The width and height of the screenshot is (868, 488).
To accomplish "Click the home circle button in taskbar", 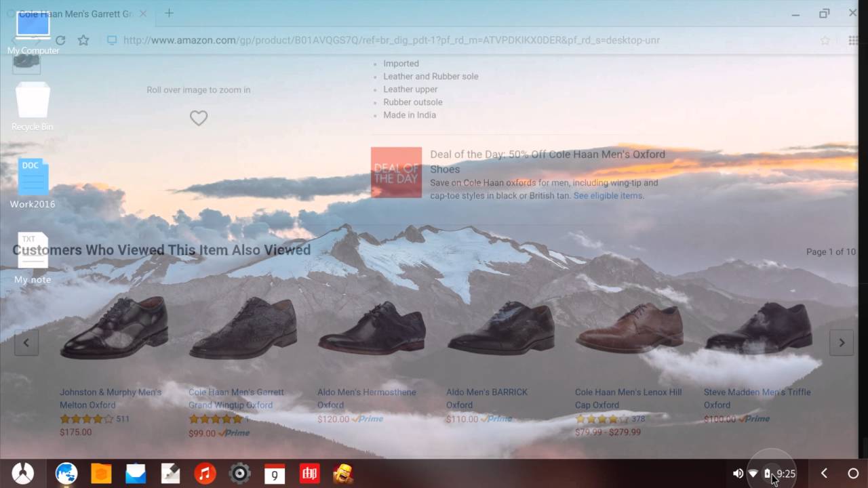I will pyautogui.click(x=853, y=474).
